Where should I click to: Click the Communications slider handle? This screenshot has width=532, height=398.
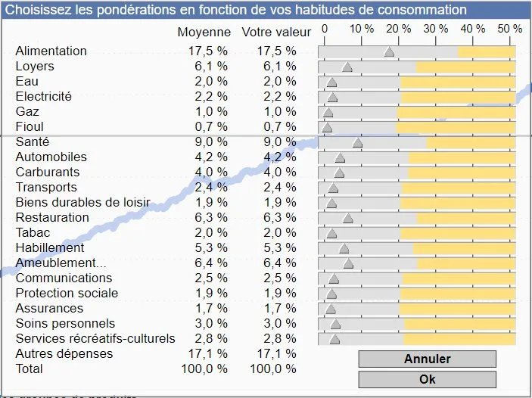(x=334, y=279)
